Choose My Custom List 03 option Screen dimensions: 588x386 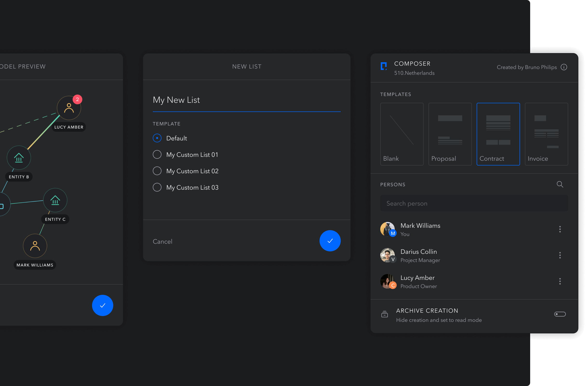pos(157,187)
